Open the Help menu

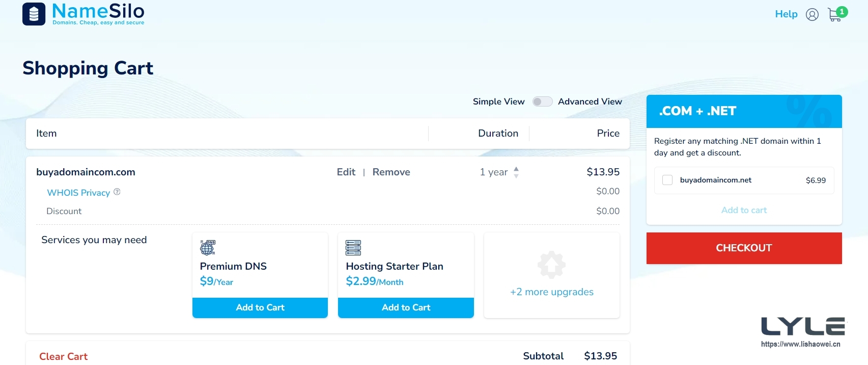(x=786, y=14)
